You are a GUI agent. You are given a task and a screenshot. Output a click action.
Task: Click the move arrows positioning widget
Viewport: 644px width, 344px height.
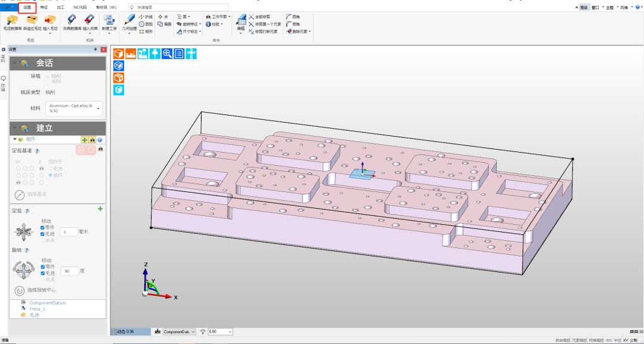click(x=24, y=232)
